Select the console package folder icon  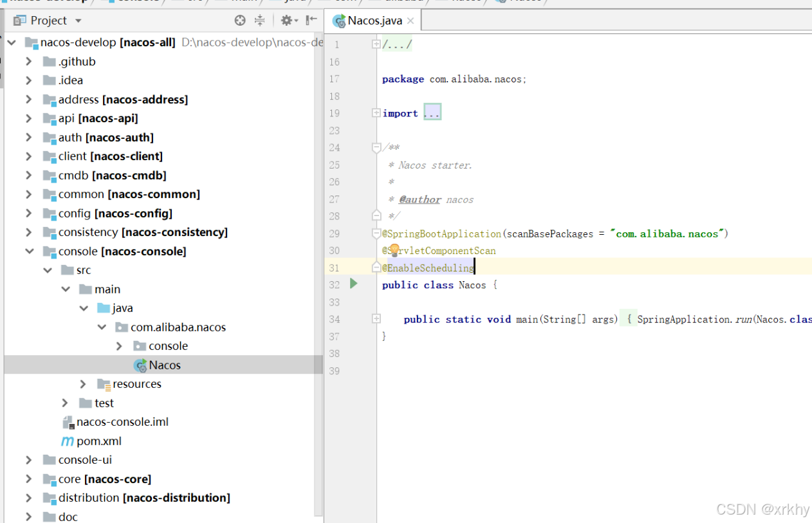point(140,346)
